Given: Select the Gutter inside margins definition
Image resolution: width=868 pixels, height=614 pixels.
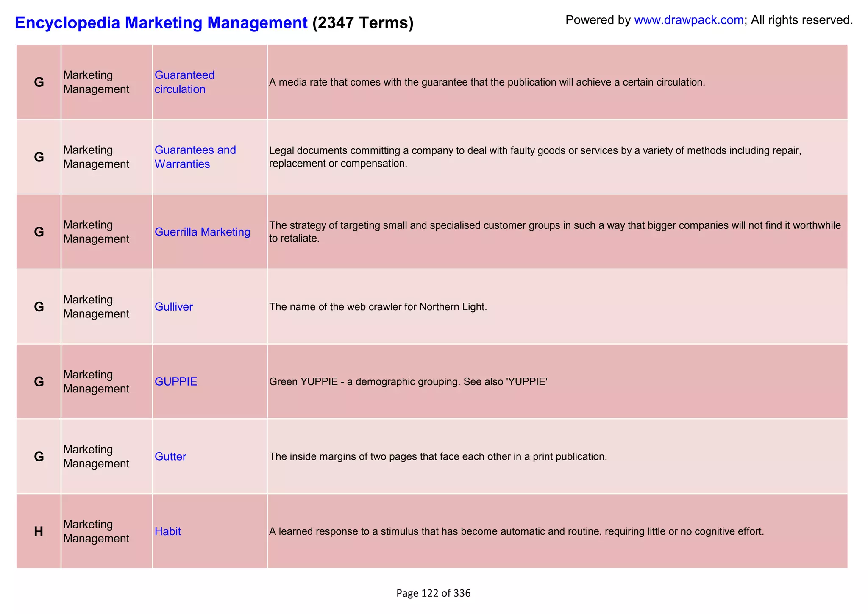Looking at the screenshot, I should pos(438,457).
